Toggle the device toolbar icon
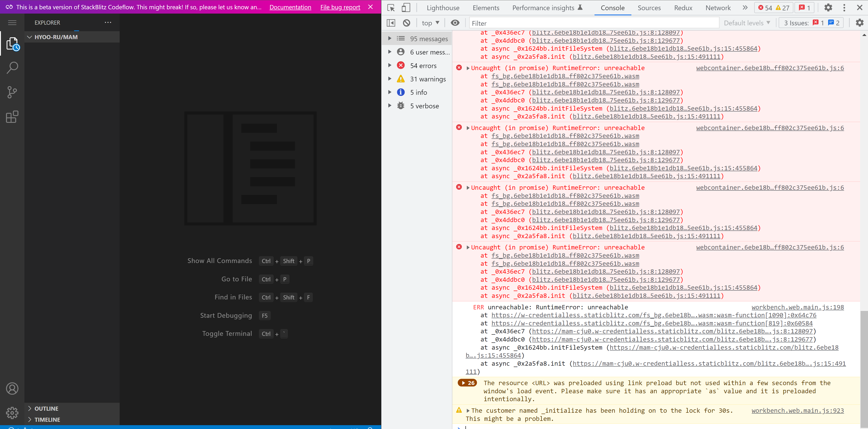The width and height of the screenshot is (868, 429). coord(406,8)
